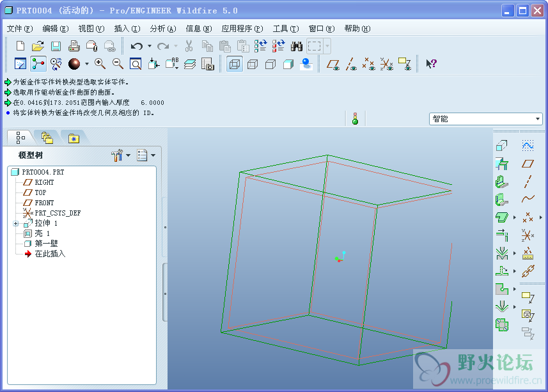Viewport: 548px width, 392px height.
Task: Toggle datum points visibility
Action: click(369, 65)
